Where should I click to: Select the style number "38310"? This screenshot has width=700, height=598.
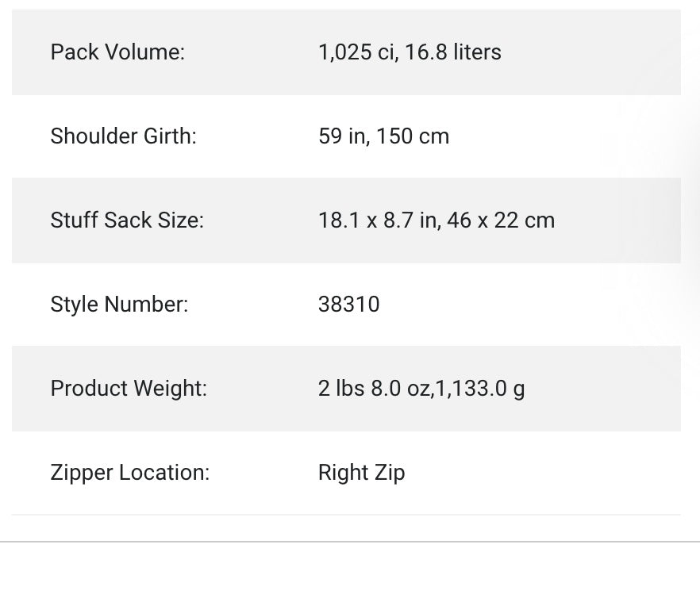[x=348, y=305]
